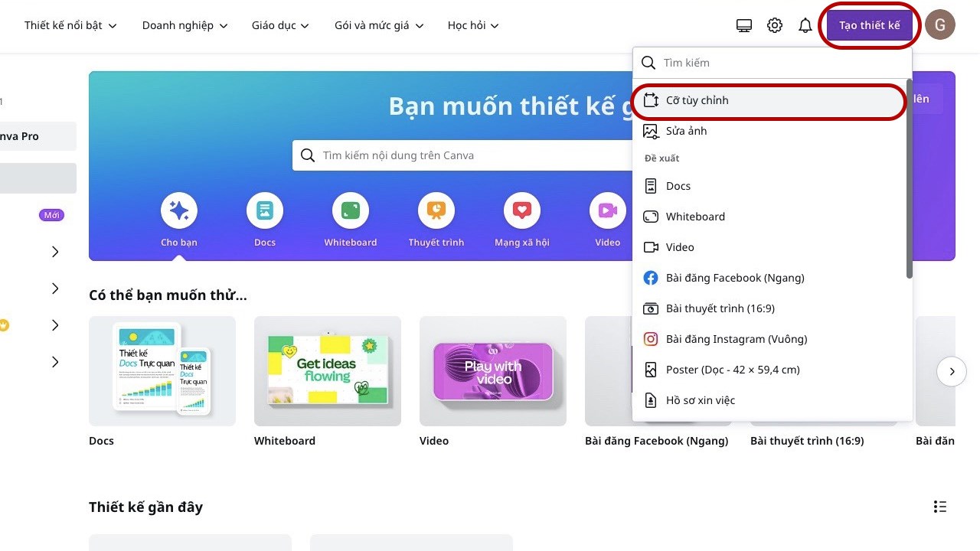Click the Instagram icon in dropdown
The image size is (980, 551).
651,339
